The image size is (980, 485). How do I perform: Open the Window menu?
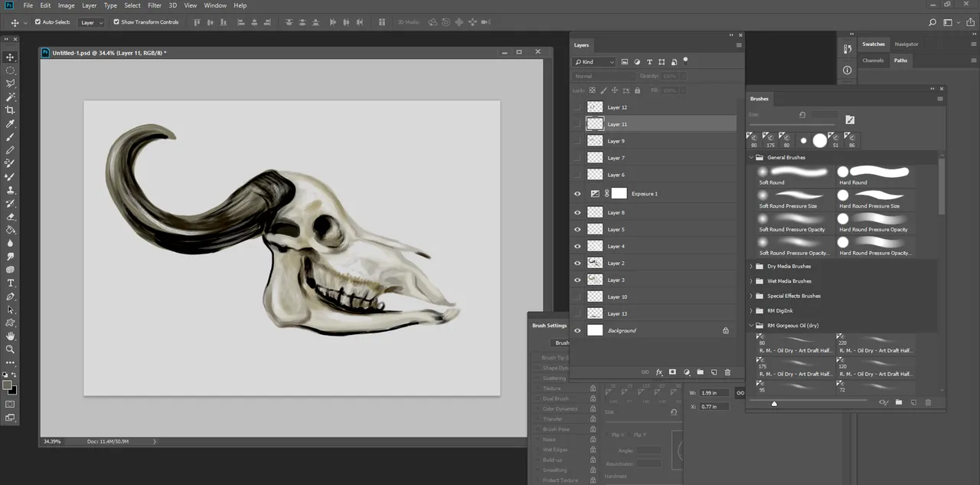pos(215,5)
